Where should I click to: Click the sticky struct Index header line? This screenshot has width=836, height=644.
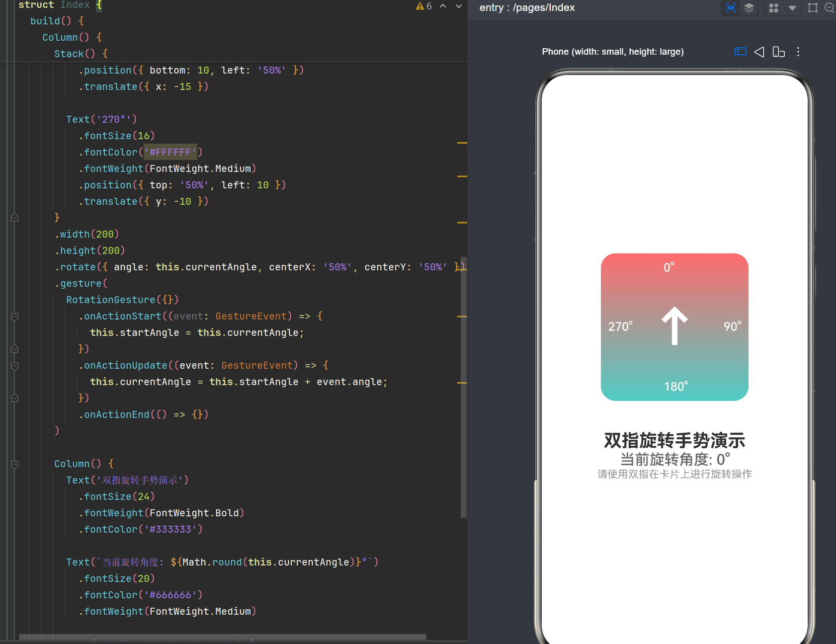click(x=60, y=5)
